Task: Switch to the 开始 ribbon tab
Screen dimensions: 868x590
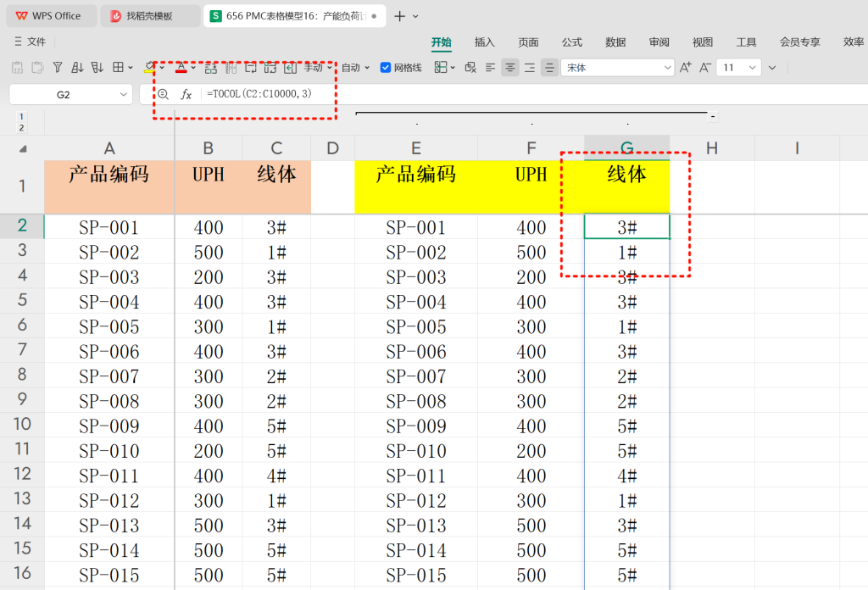Action: [441, 42]
